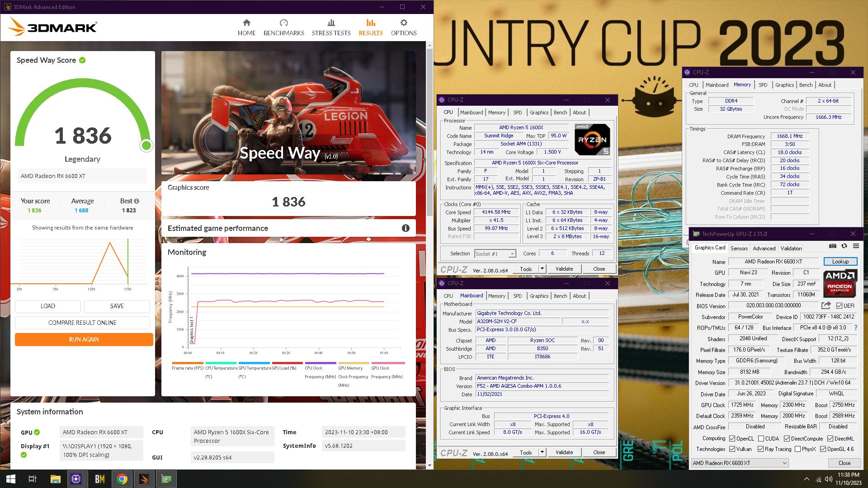Open the Validation tab in GPU-Z

(791, 248)
